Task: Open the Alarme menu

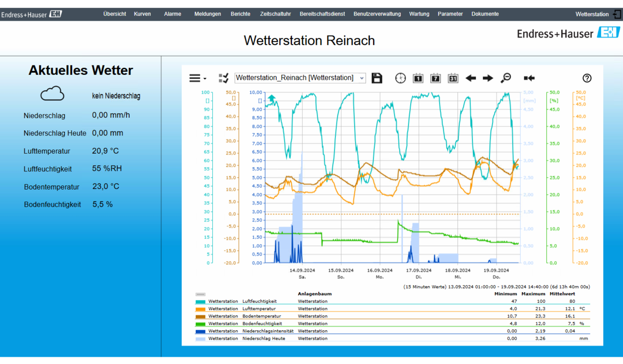Action: coord(172,14)
